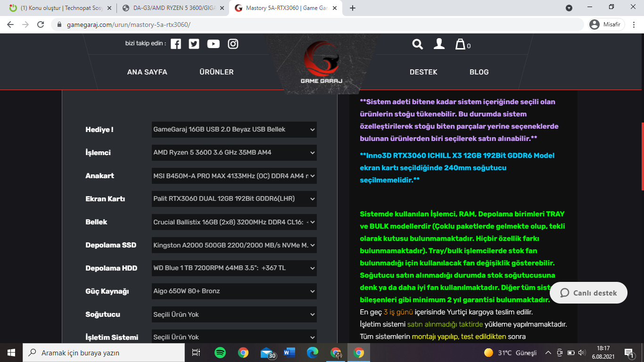The width and height of the screenshot is (644, 362).
Task: Click the battery icon in the system tray
Action: click(x=570, y=353)
